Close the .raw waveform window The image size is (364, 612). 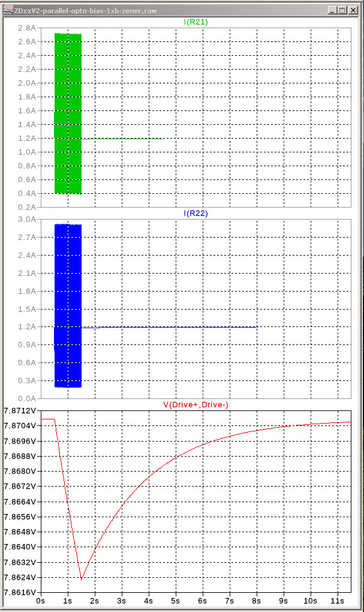tap(353, 11)
